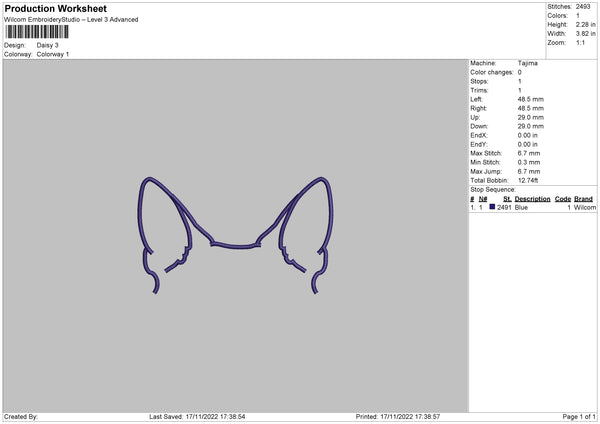Click the Min Stitch value '0.3 mm'
Screen dimensions: 600x424
pos(528,162)
